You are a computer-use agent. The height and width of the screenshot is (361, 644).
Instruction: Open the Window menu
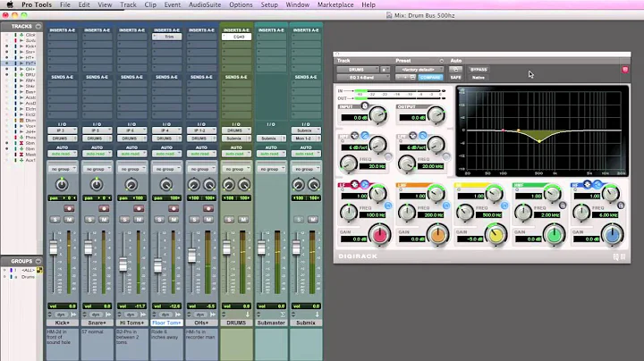297,4
